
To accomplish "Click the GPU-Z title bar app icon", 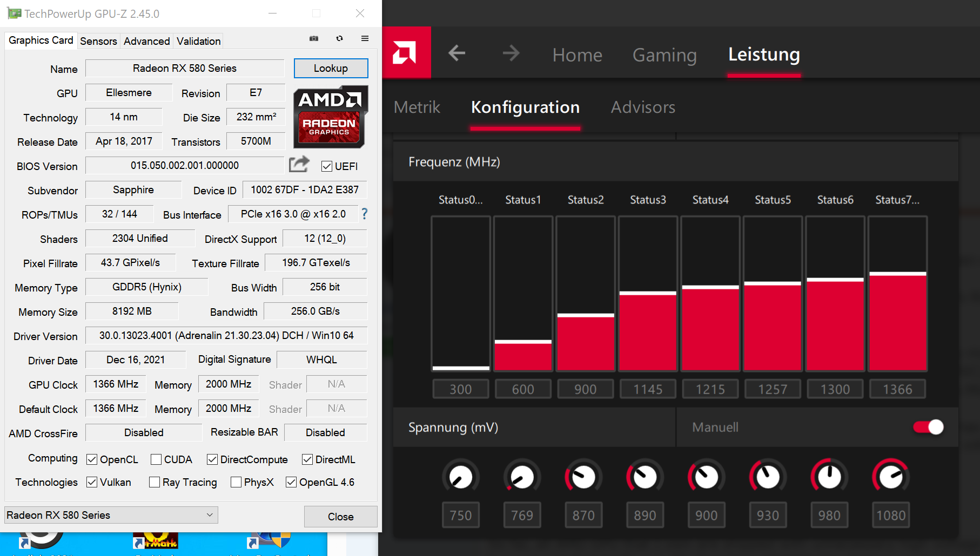I will tap(14, 13).
